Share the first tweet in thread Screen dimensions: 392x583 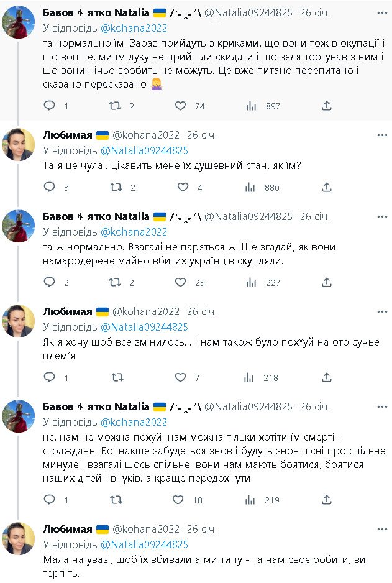pos(327,106)
